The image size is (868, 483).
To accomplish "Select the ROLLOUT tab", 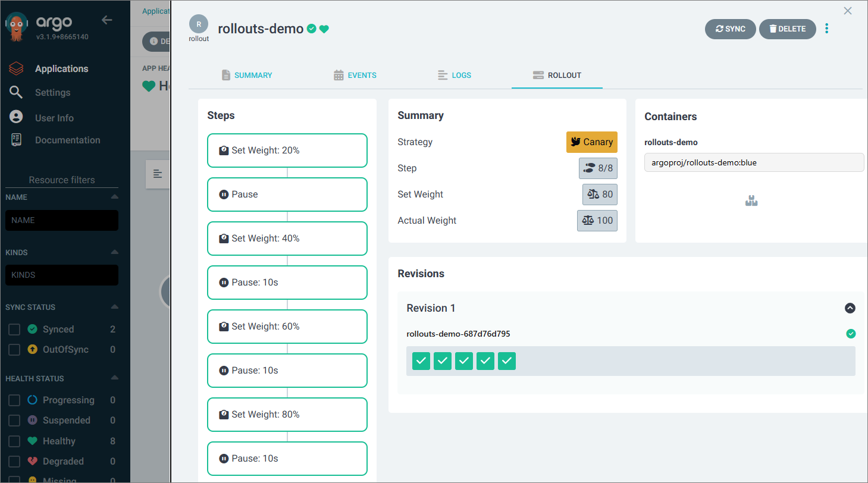I will coord(557,75).
